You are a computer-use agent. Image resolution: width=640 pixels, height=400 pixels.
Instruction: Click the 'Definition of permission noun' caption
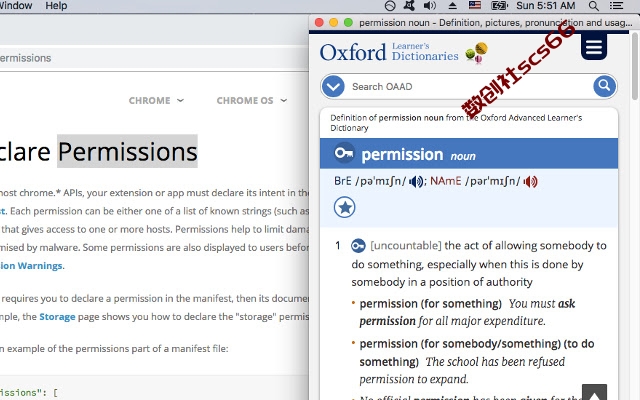(x=456, y=123)
